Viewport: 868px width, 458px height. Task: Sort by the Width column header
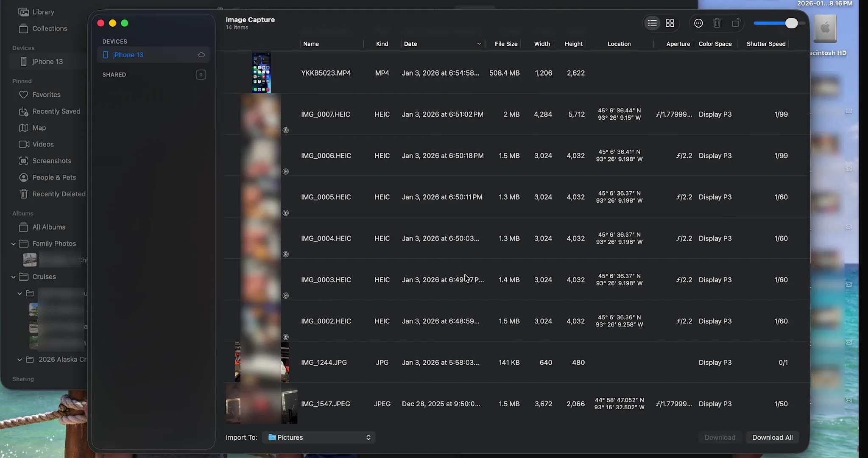pos(542,44)
